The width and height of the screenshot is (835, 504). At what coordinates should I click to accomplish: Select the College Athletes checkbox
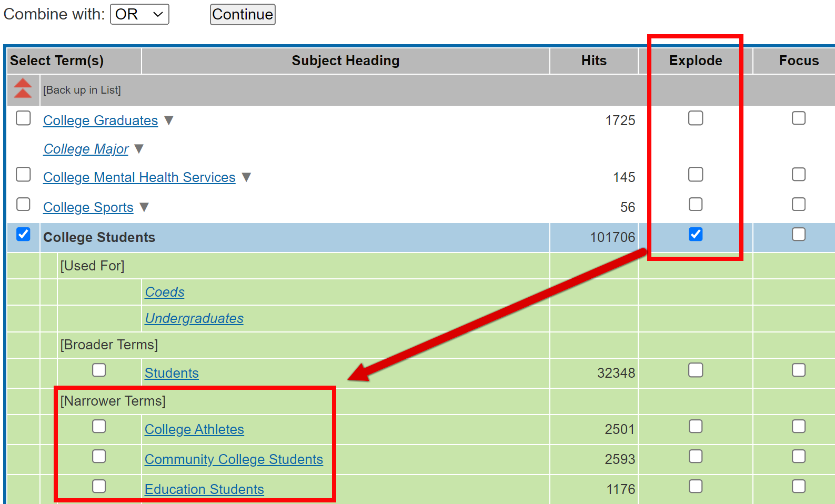99,426
